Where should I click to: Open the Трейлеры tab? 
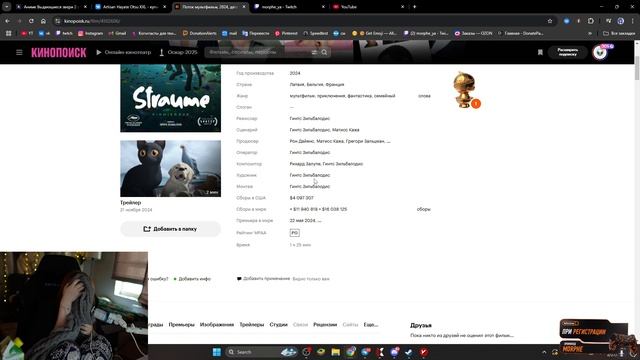pyautogui.click(x=252, y=324)
